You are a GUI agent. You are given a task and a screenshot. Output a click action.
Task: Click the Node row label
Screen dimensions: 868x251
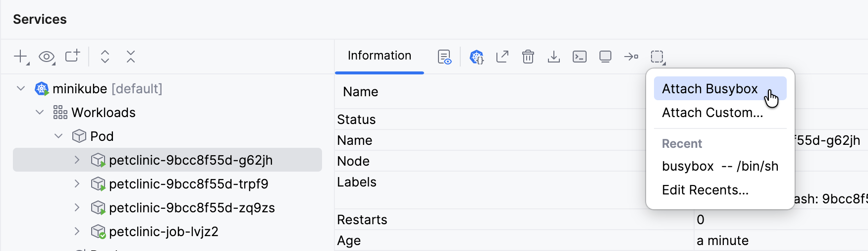(353, 161)
